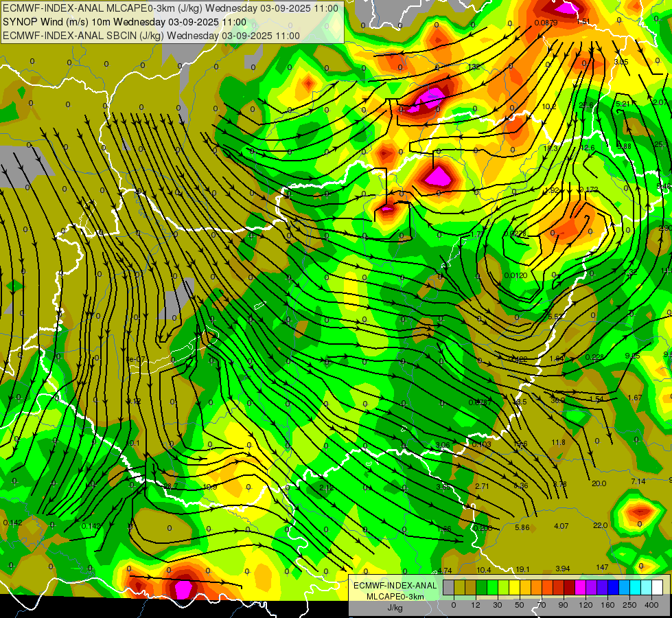Screen dimensions: 672x618
Task: Click the dark green legend swatch
Action: coord(482,587)
